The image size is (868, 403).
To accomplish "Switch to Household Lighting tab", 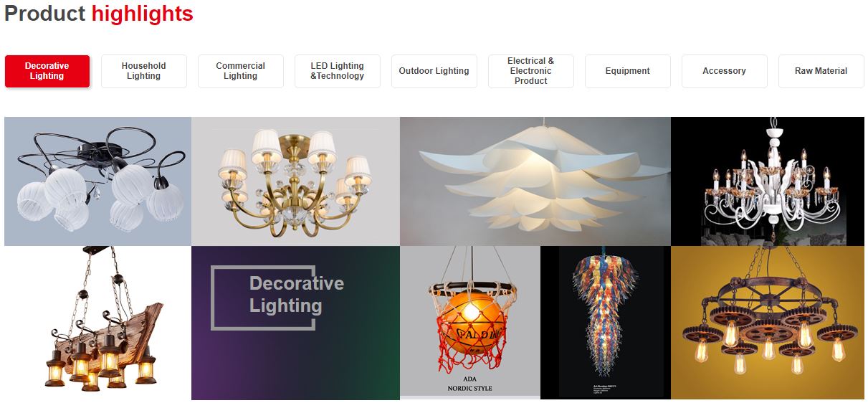I will [144, 71].
